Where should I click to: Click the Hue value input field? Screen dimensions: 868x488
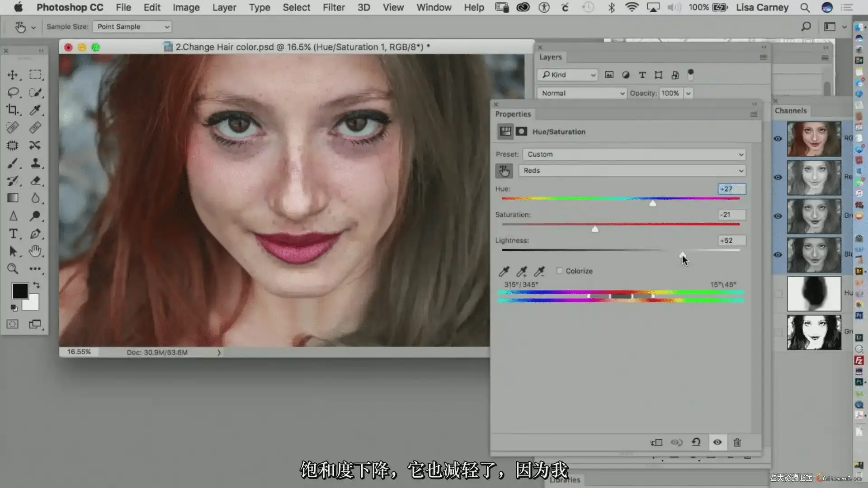pos(731,189)
